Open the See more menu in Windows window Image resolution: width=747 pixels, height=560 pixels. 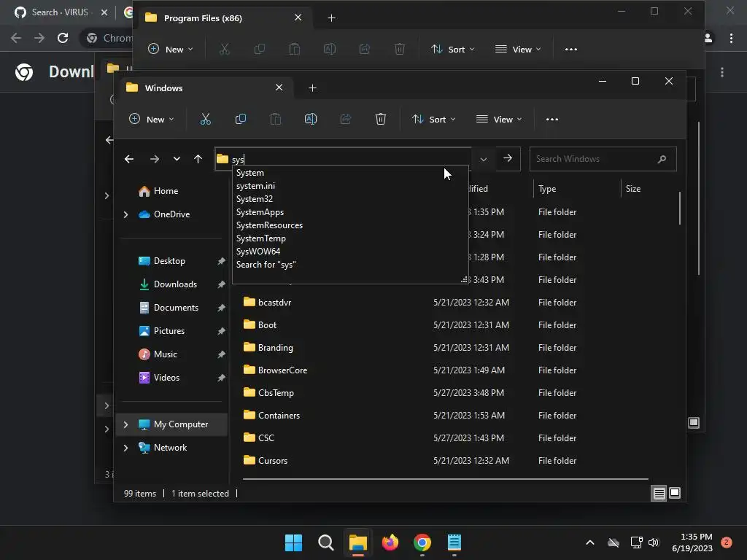tap(552, 119)
